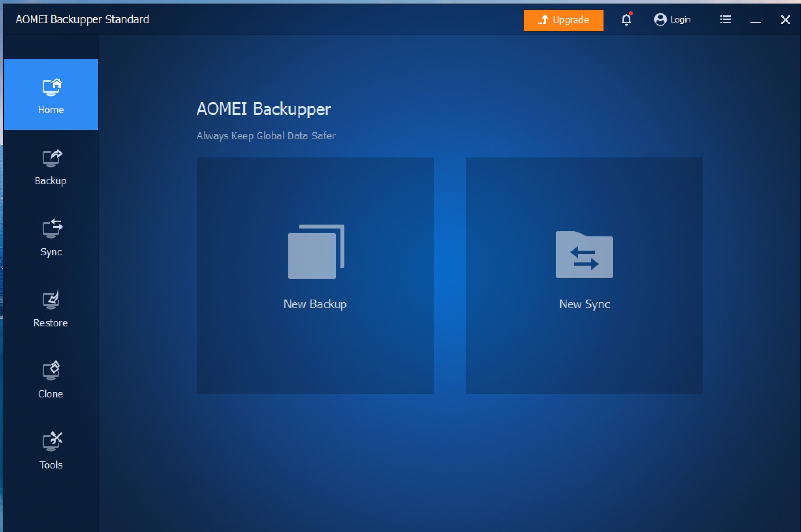Viewport: 801px width, 532px height.
Task: Click the 'AOMEI Backupper' home heading
Action: pyautogui.click(x=263, y=109)
